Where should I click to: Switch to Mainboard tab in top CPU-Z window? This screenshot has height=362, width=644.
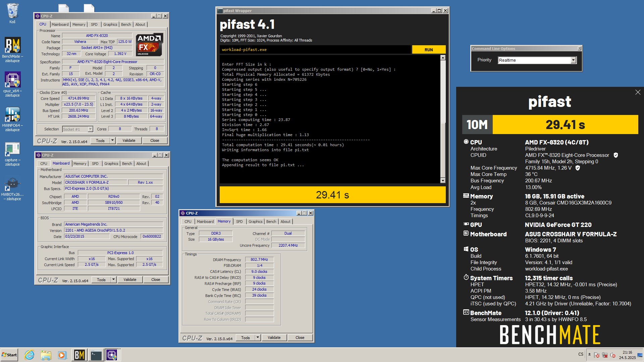pos(60,24)
